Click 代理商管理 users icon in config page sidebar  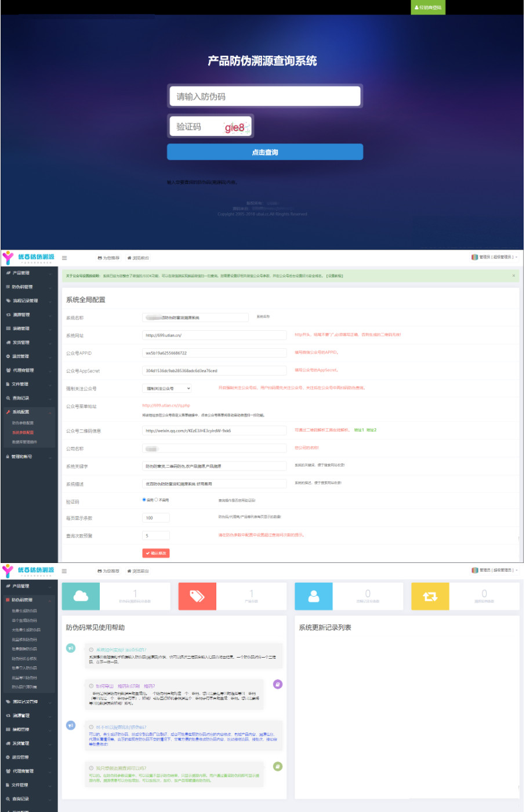[x=8, y=370]
